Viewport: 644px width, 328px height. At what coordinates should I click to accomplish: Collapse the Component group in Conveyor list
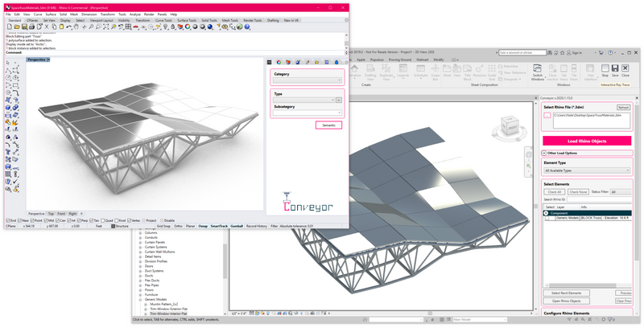(547, 213)
